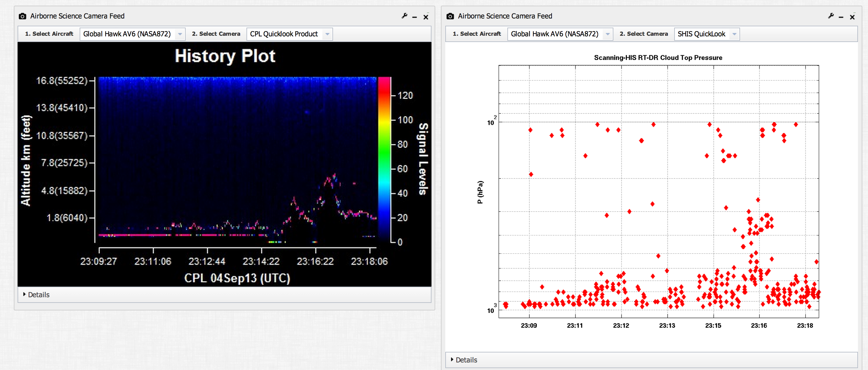Click the 23:15 label on SHIS time axis

(x=713, y=325)
